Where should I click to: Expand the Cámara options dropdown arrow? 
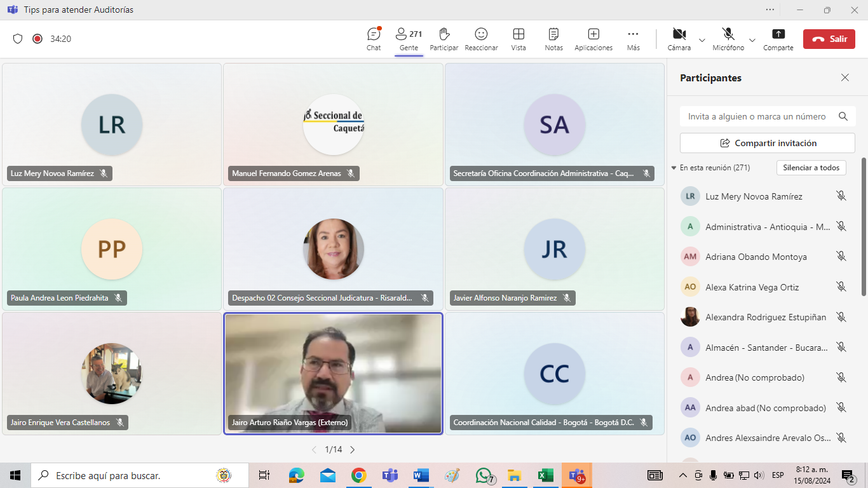702,40
